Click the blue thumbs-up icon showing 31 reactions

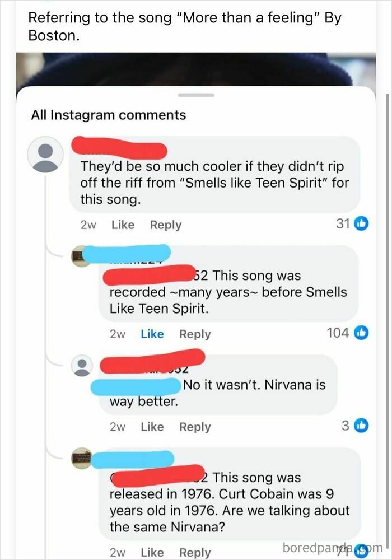[x=361, y=224]
